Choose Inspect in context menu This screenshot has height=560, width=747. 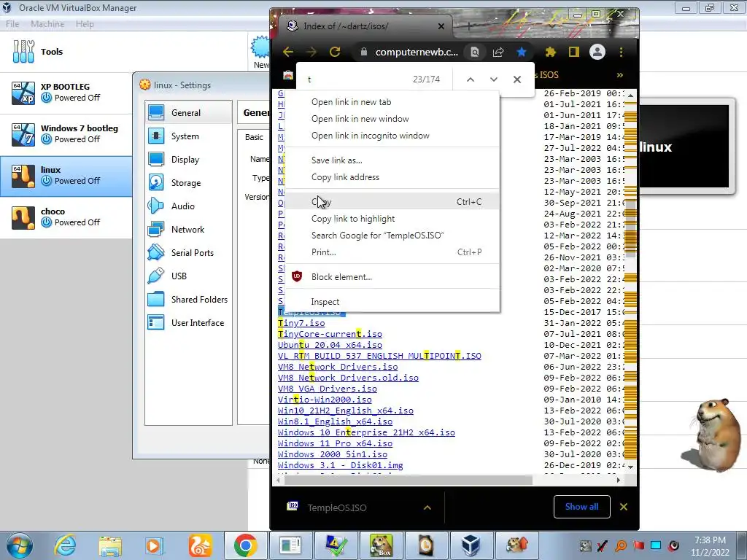coord(392,302)
